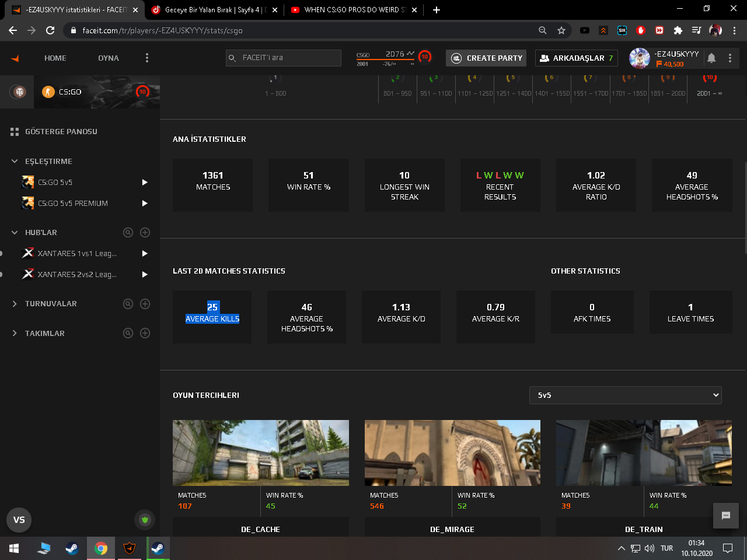Viewport: 747px width, 560px height.
Task: Click the plus icon beside TURNUVALAR
Action: tap(145, 303)
